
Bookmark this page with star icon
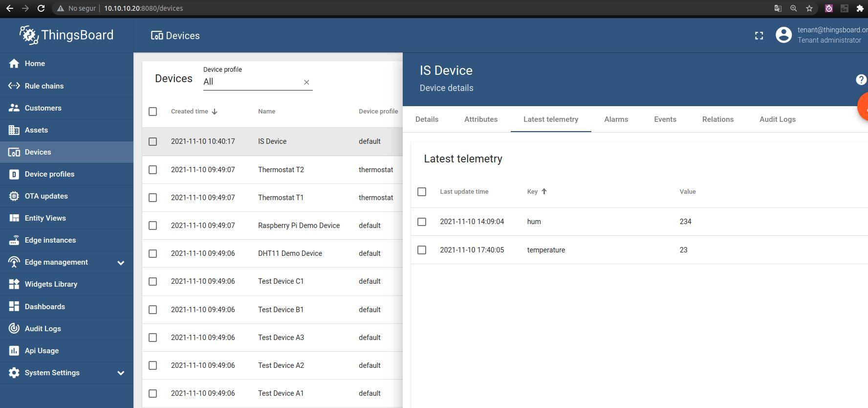(x=809, y=8)
